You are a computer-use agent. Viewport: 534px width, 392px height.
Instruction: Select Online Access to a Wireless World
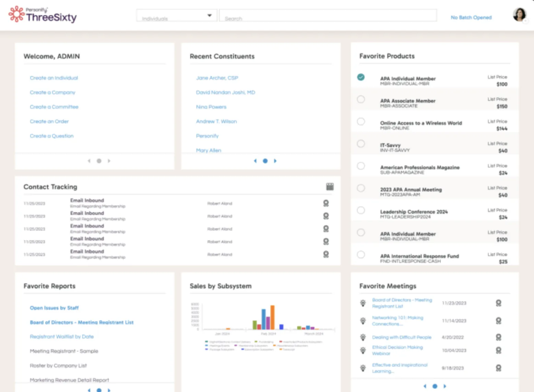coord(361,122)
